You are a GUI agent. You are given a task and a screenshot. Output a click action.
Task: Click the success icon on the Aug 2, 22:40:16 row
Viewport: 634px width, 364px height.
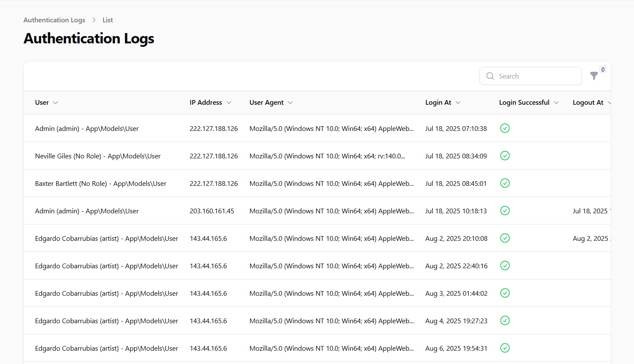[x=505, y=265]
